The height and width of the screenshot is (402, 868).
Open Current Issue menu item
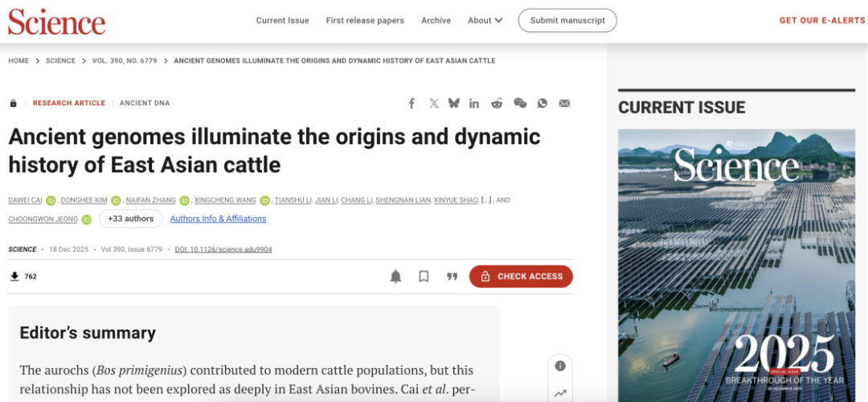[x=282, y=20]
